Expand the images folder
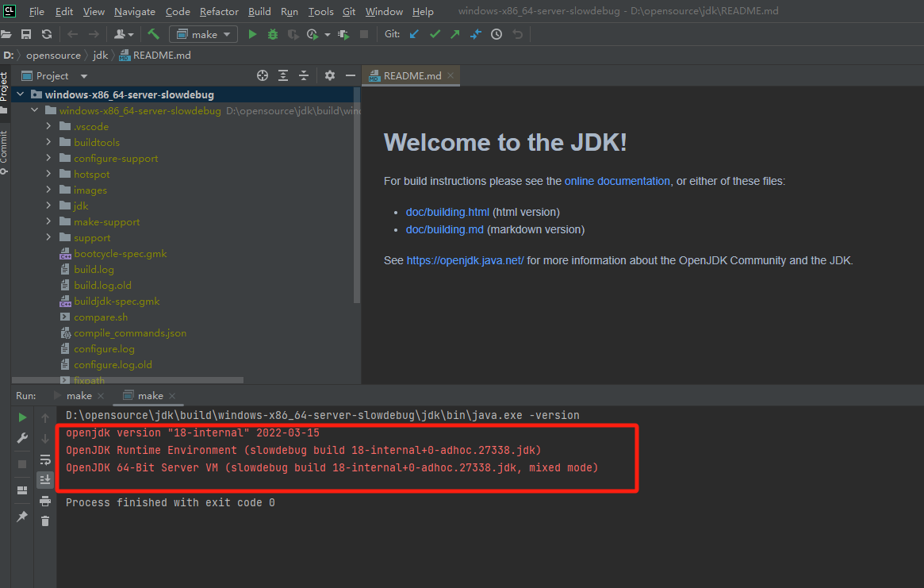The width and height of the screenshot is (924, 588). (49, 190)
